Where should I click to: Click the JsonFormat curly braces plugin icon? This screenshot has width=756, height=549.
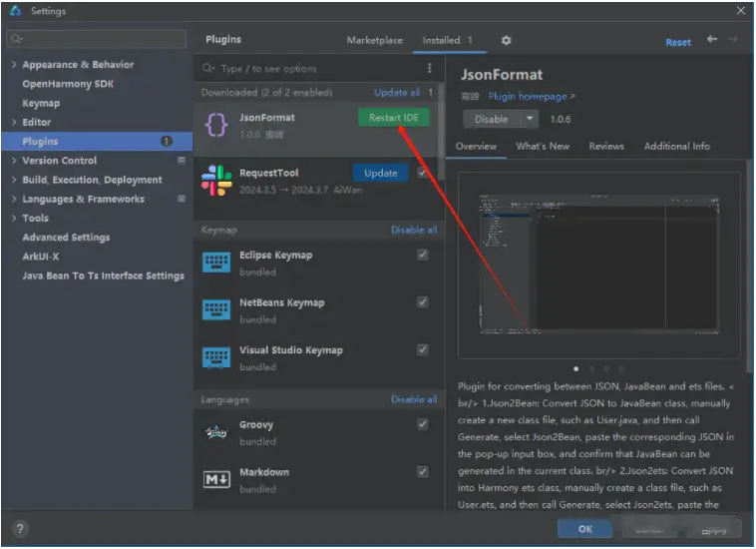point(216,126)
